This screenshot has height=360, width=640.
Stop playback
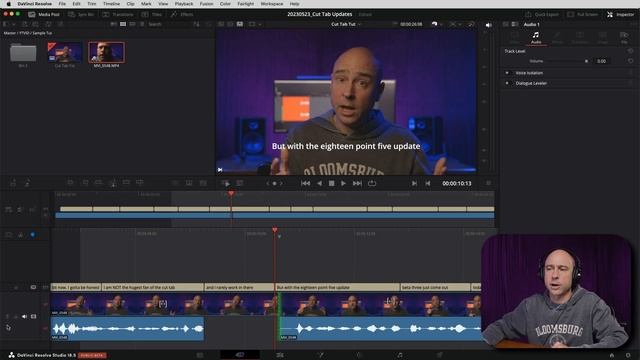coord(331,184)
